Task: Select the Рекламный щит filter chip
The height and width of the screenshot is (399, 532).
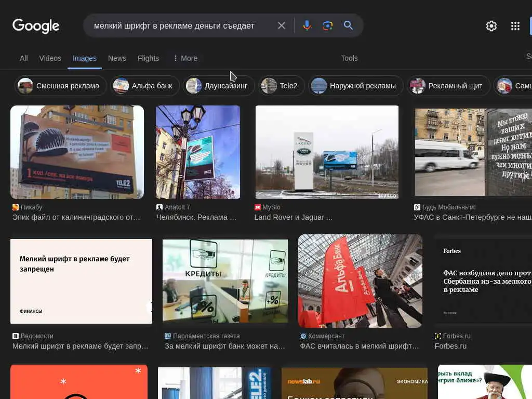Action: pyautogui.click(x=448, y=86)
